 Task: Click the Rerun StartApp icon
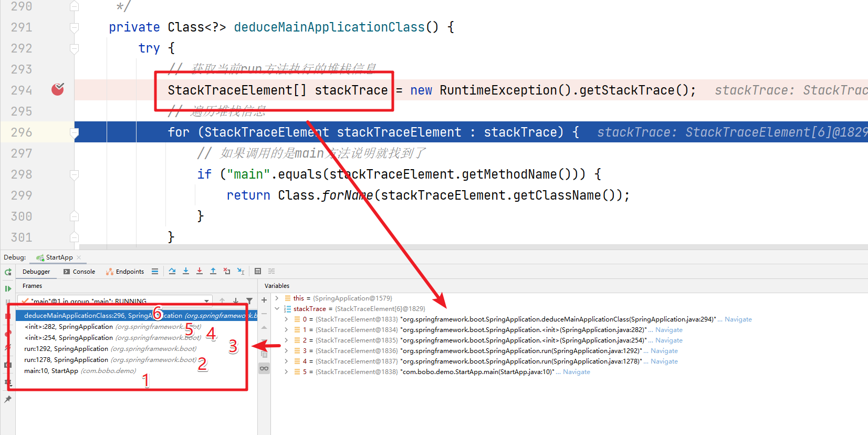click(8, 272)
